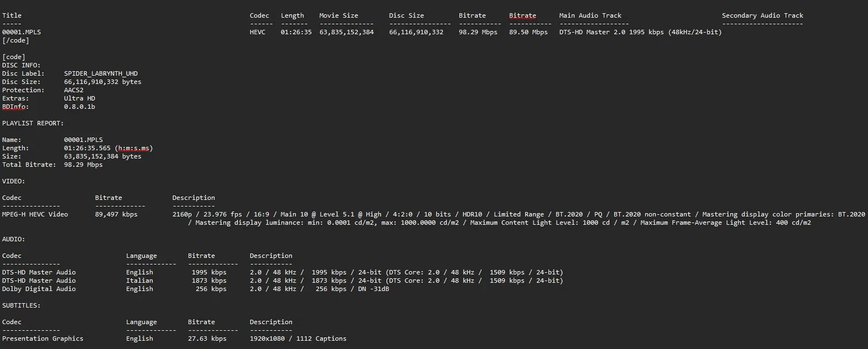
Task: Select the BDInfo version 0.8.0.1b text
Action: pos(80,107)
